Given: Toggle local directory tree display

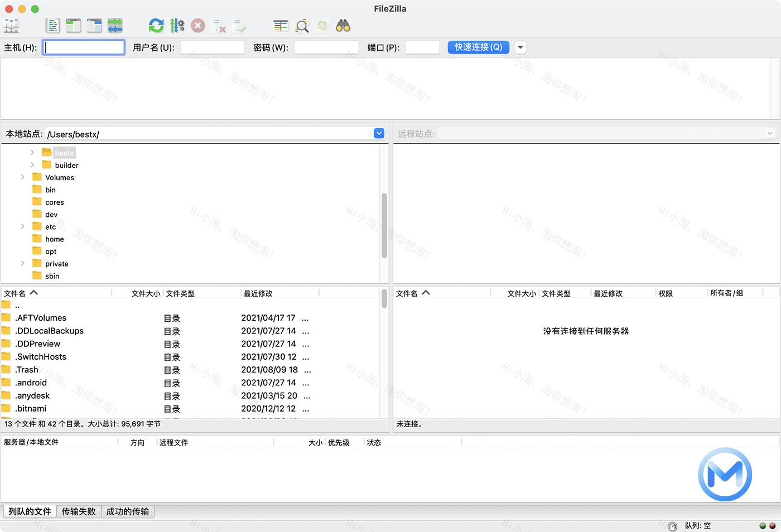Looking at the screenshot, I should pos(74,26).
